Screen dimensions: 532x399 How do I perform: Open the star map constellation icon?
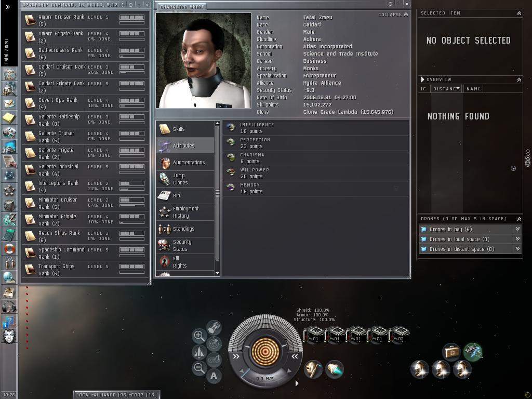click(9, 176)
